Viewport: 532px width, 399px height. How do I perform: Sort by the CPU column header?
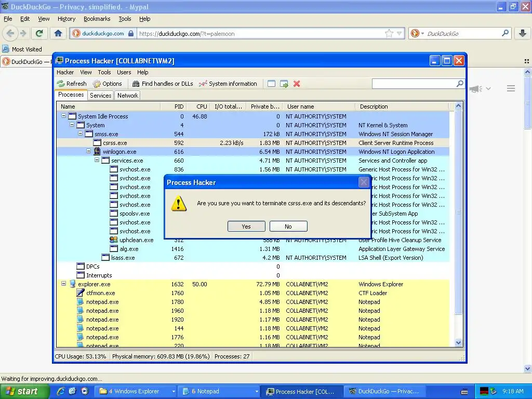point(198,107)
